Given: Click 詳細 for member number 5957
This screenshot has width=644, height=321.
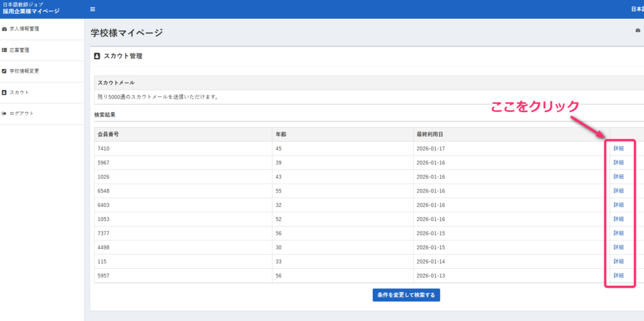Looking at the screenshot, I should tap(619, 276).
